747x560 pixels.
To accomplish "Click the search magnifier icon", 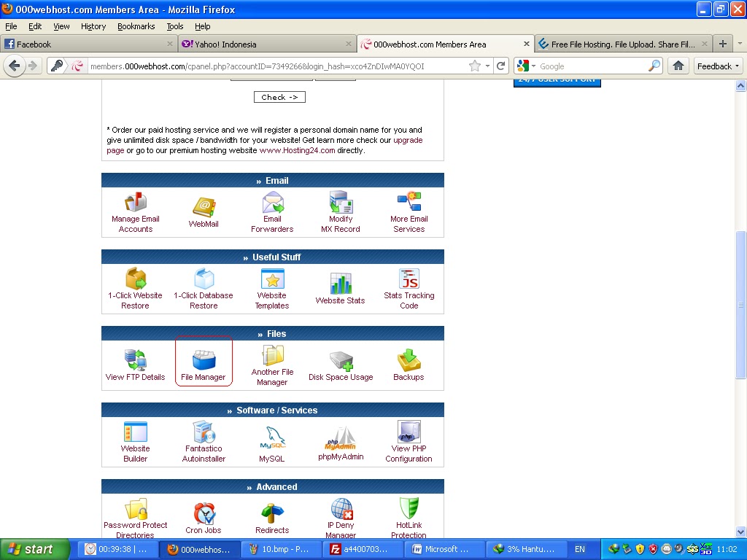I will (654, 66).
